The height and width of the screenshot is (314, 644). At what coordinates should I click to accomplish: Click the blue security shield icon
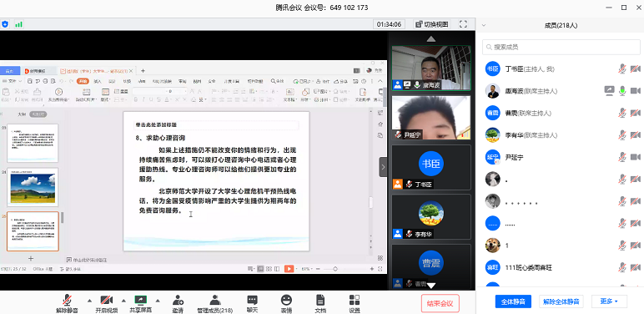click(5, 24)
